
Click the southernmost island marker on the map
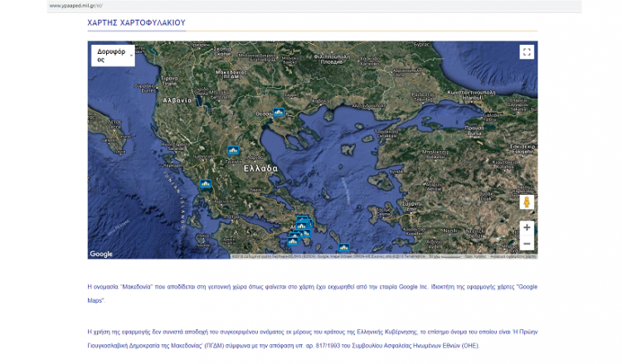343,247
